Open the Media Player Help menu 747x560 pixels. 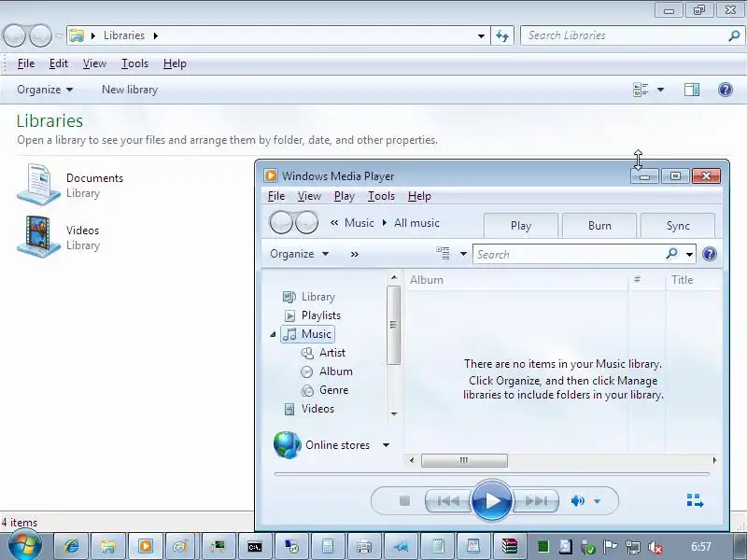point(419,196)
